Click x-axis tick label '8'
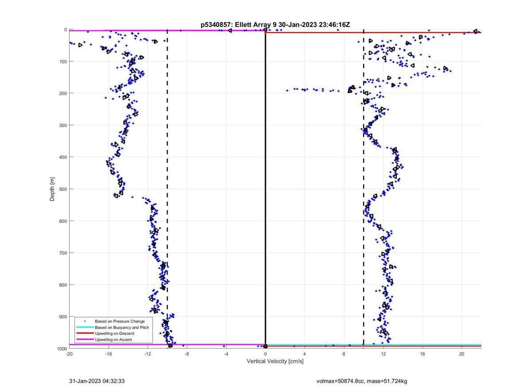 click(x=344, y=354)
